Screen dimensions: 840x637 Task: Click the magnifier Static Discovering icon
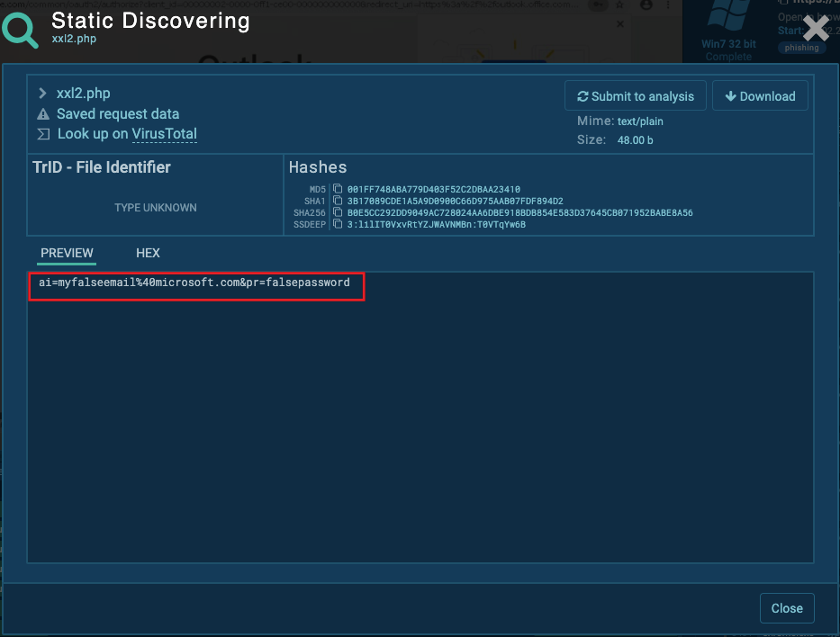[x=21, y=30]
